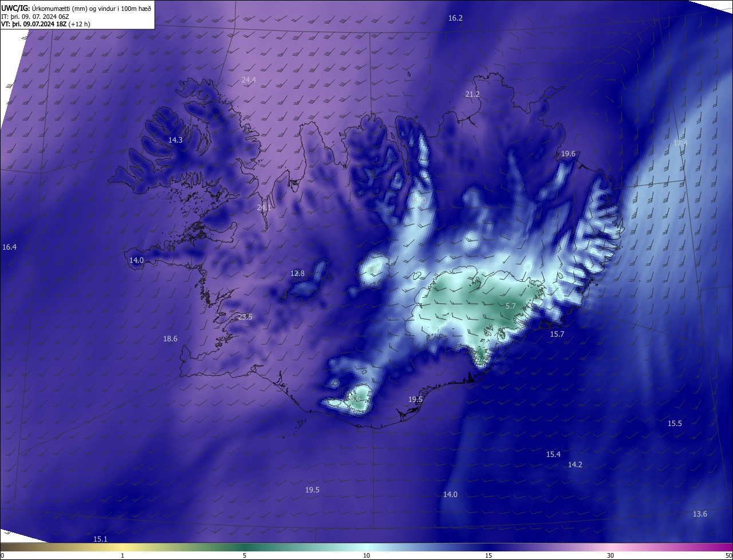Click the 15 tick label on the color scale
The height and width of the screenshot is (560, 733).
tap(488, 555)
